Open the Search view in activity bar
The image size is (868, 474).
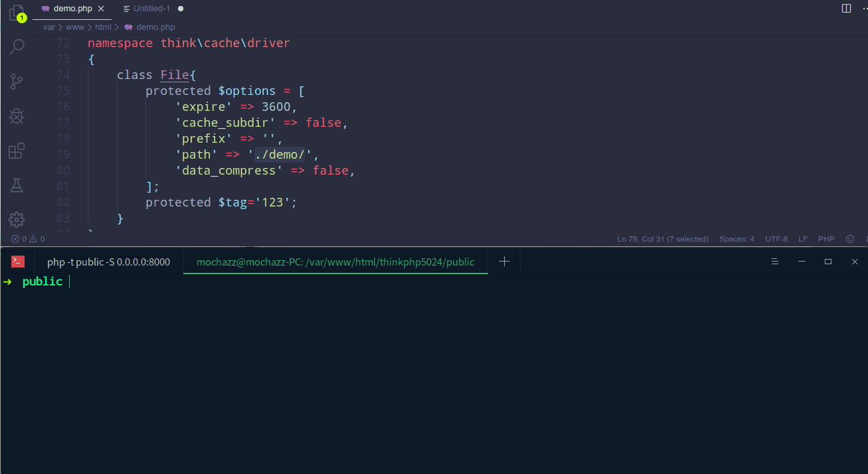(x=17, y=47)
